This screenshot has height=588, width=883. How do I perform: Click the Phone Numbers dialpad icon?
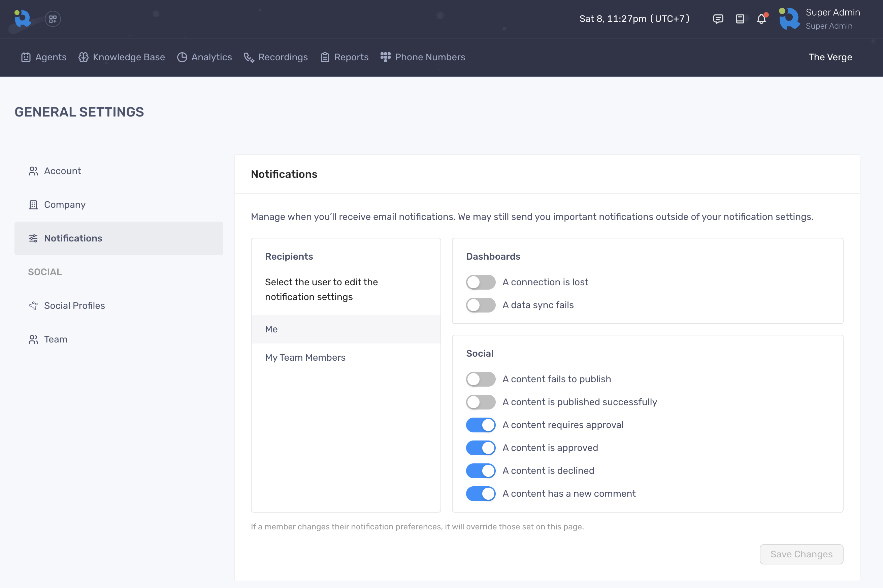(386, 57)
